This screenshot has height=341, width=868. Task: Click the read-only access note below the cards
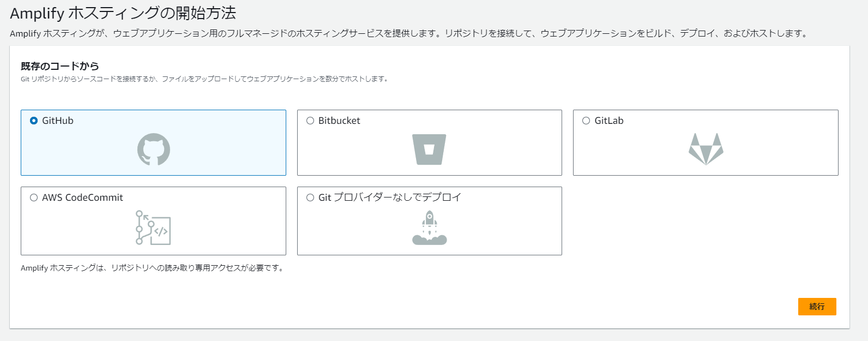point(153,268)
